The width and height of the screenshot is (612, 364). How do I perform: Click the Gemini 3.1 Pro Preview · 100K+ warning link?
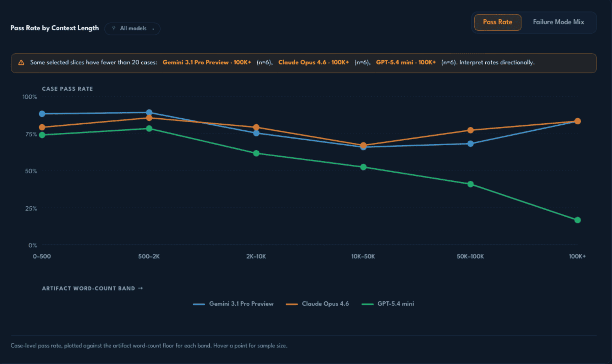(207, 62)
